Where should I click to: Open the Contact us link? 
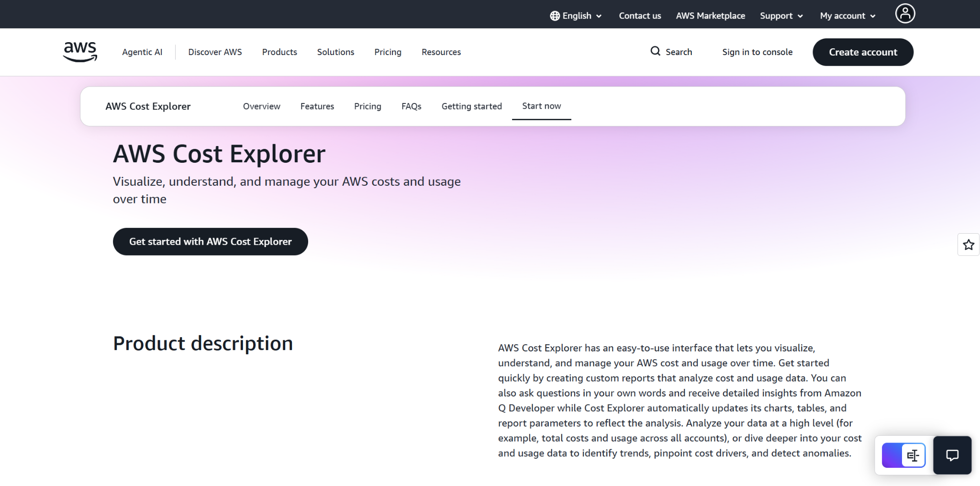click(x=640, y=16)
